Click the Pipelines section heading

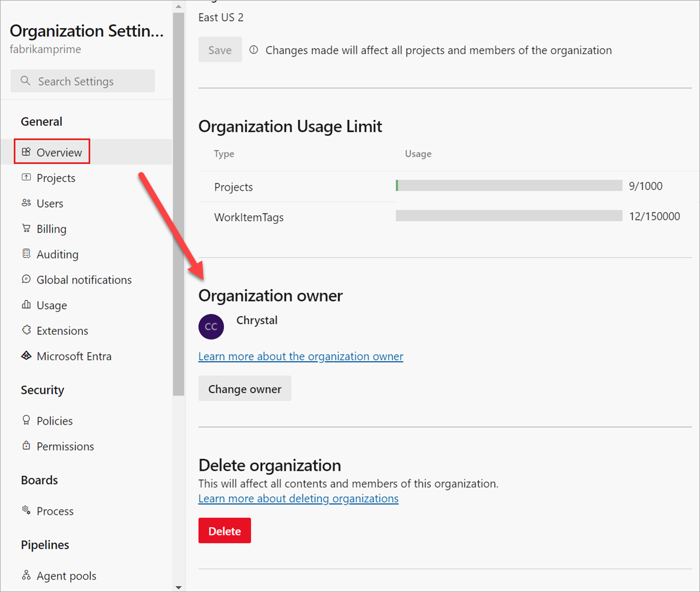(x=45, y=545)
